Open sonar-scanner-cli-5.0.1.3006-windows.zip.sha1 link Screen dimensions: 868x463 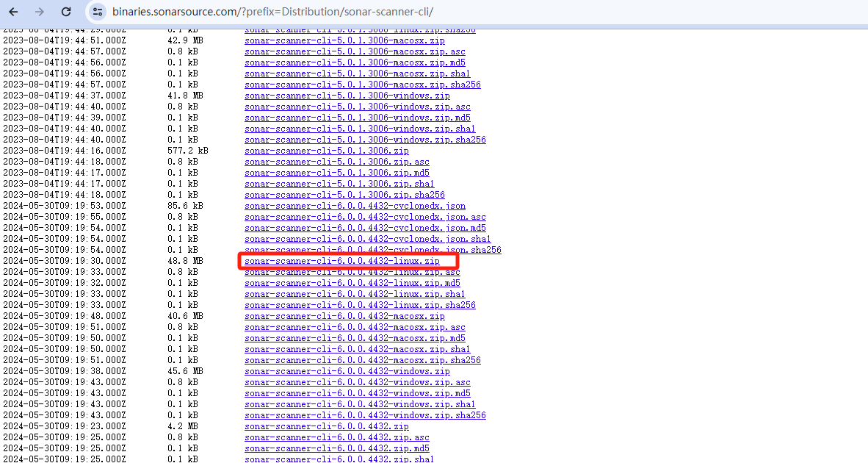(360, 129)
